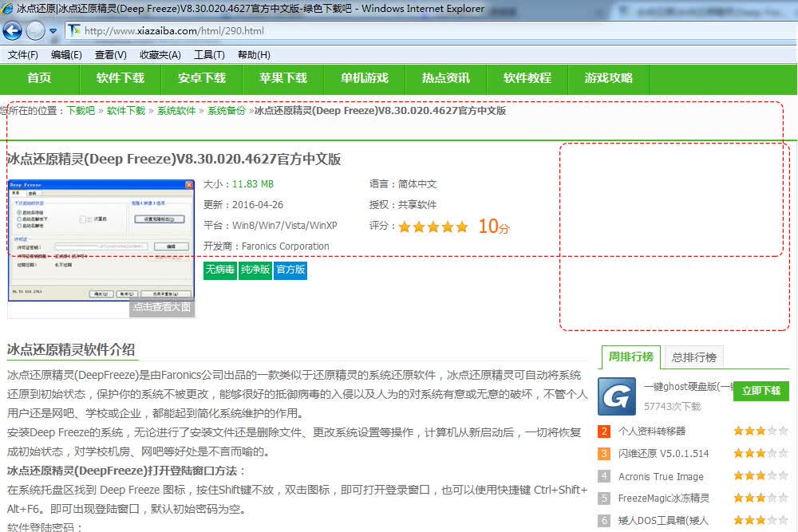Open the 工具(T) menu
This screenshot has width=798, height=532.
point(209,54)
